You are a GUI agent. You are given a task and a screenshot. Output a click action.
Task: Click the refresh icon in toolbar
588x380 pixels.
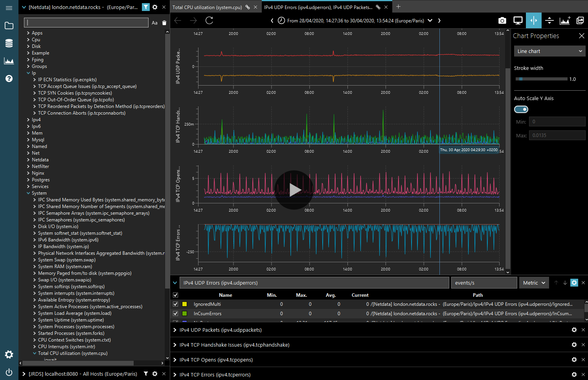(x=209, y=20)
